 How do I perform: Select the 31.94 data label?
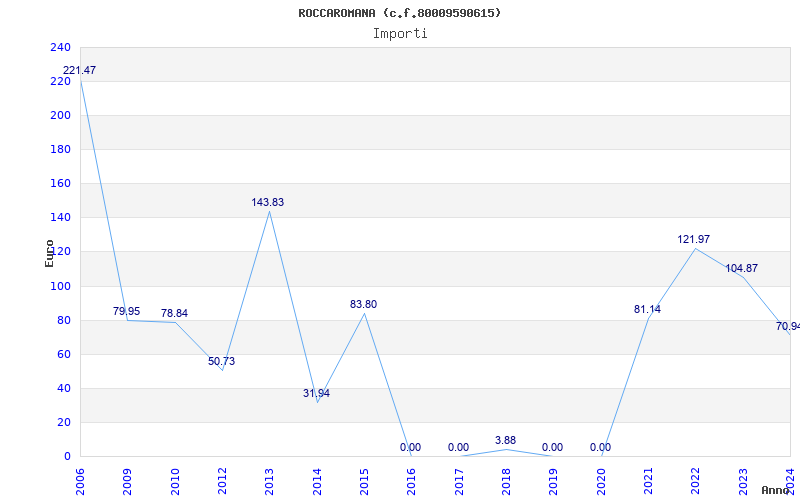pos(316,393)
